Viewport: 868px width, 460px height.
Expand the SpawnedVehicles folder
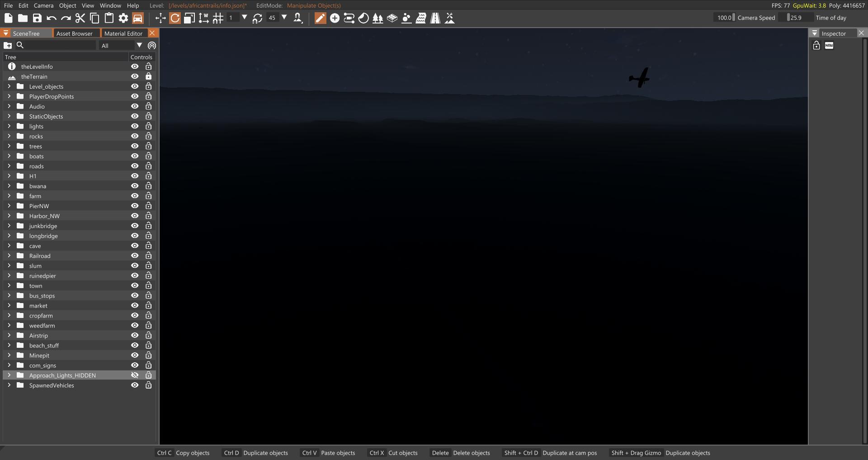(9, 385)
